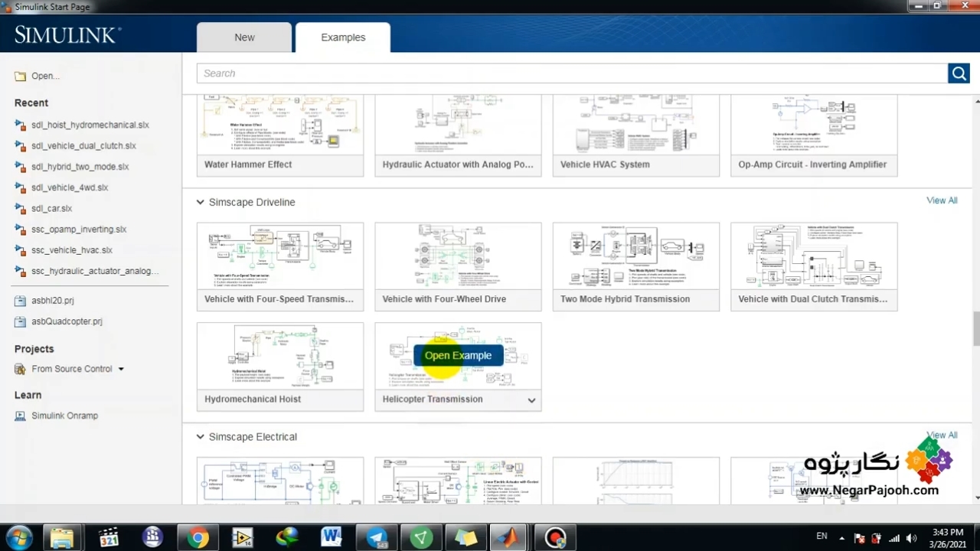This screenshot has height=551, width=980.
Task: Click the From Source Control icon
Action: coord(20,369)
